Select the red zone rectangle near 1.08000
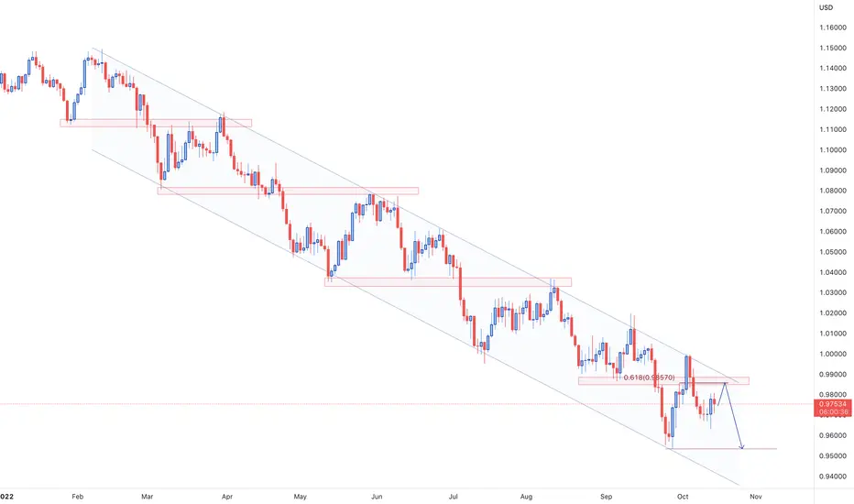Screen dimensions: 854x504 (x=288, y=191)
